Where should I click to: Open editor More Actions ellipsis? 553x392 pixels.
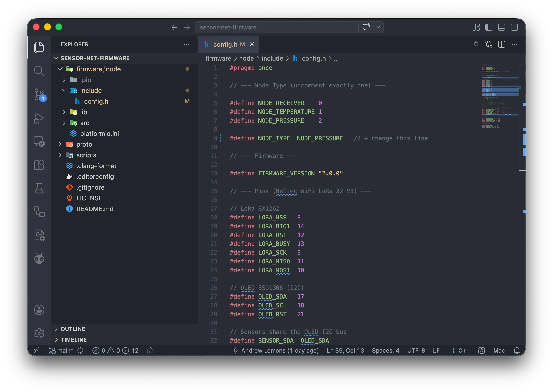tap(514, 44)
